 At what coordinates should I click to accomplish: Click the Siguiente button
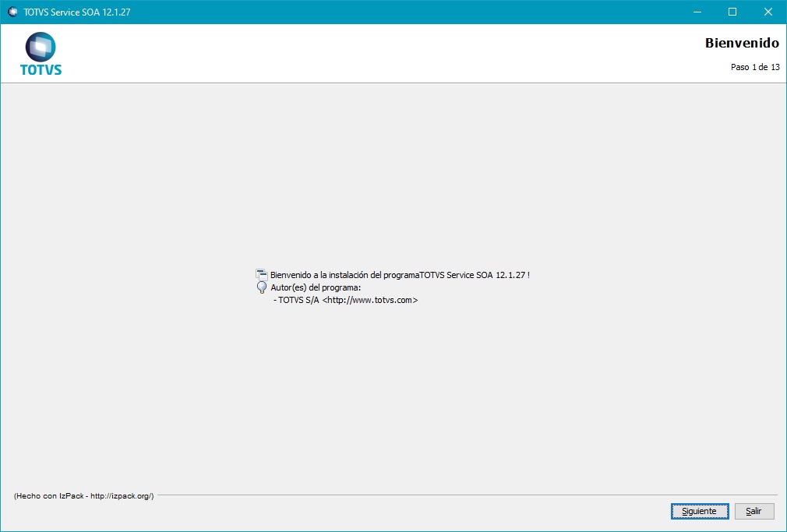tap(700, 511)
